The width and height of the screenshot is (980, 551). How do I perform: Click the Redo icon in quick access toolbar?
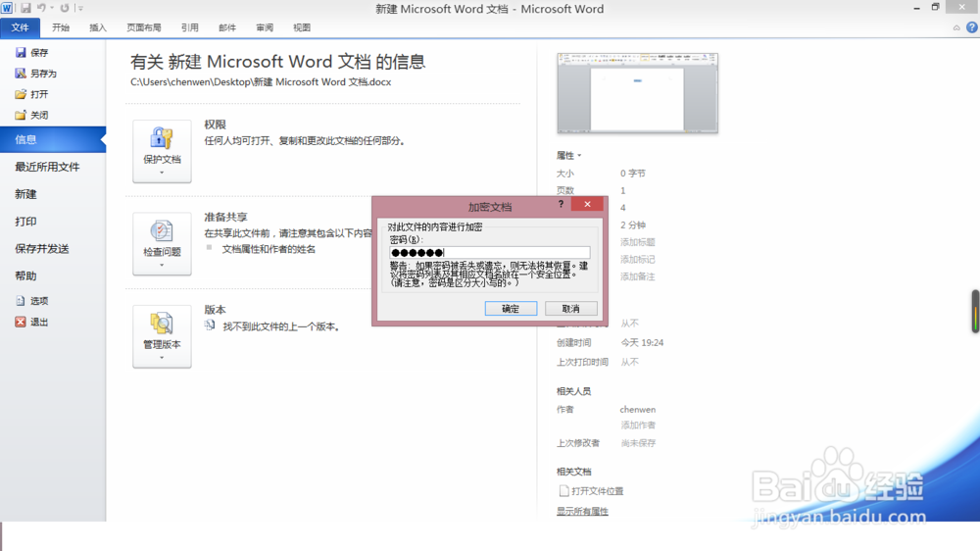(65, 8)
